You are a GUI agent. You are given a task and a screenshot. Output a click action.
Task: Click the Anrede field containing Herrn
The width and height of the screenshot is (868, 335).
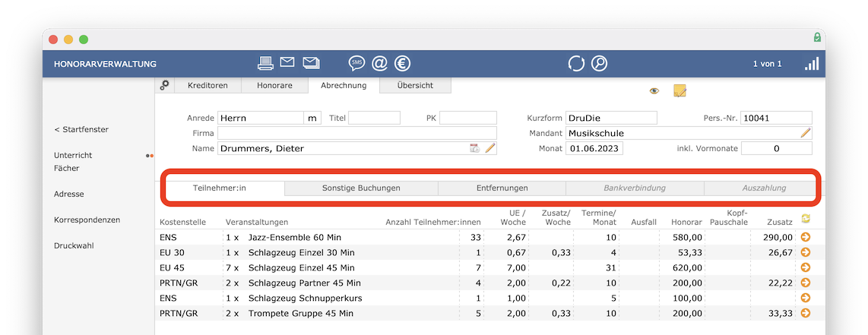[x=260, y=118]
